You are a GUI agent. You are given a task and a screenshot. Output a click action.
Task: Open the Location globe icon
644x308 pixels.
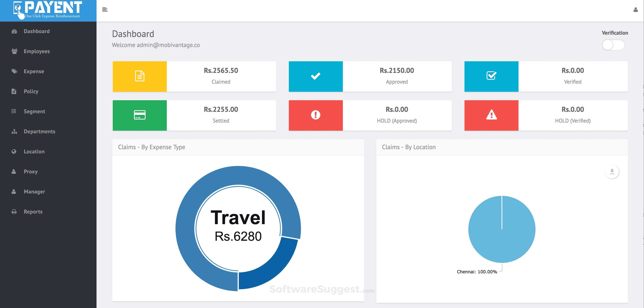(14, 151)
